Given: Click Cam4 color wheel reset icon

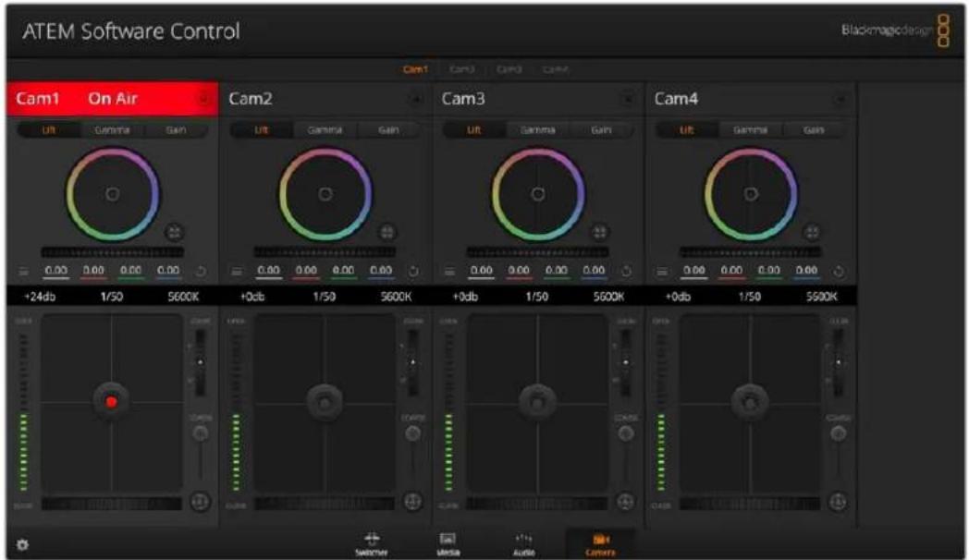Looking at the screenshot, I should pyautogui.click(x=812, y=232).
